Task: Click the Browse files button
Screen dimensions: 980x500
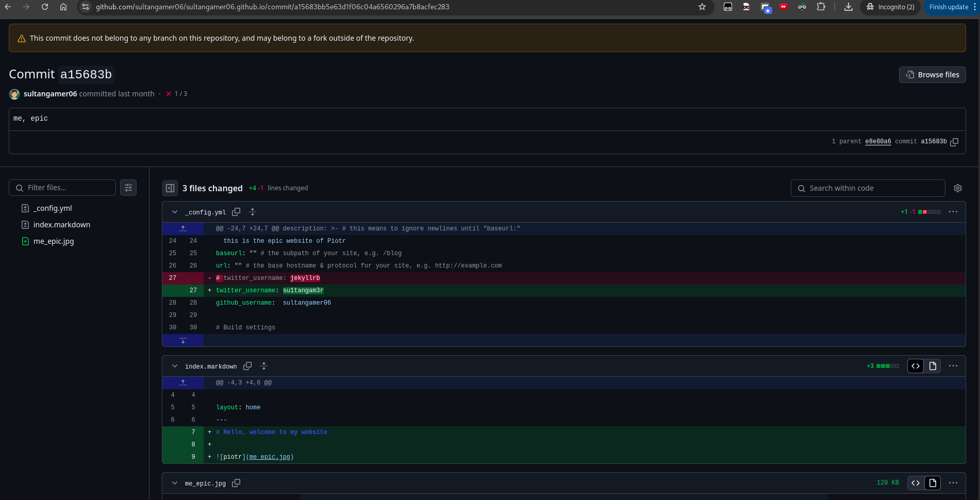Action: pos(932,75)
